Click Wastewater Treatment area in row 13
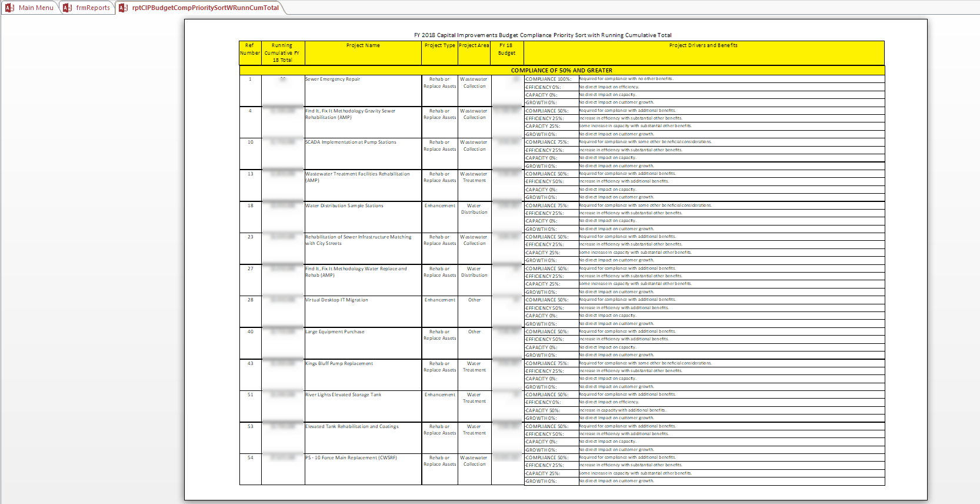 474,177
